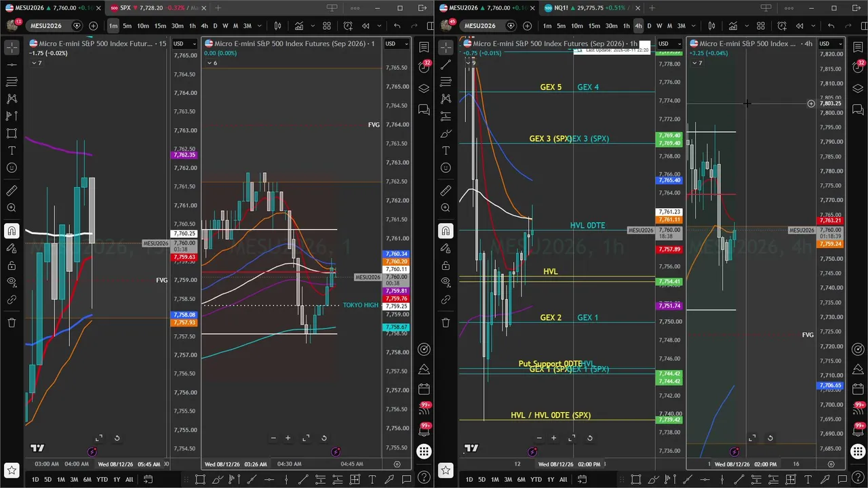Open the emoji tool in left window sidebar
Screen dimensions: 868x488
(x=12, y=167)
